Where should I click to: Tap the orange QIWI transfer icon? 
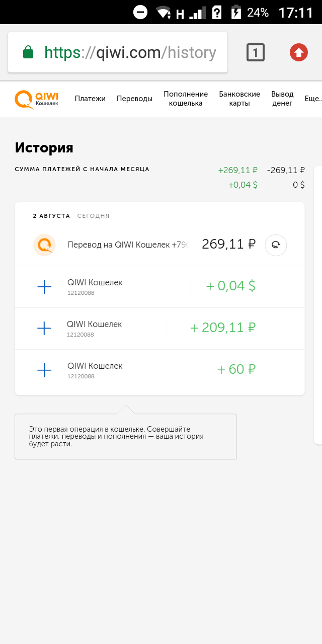tap(44, 245)
